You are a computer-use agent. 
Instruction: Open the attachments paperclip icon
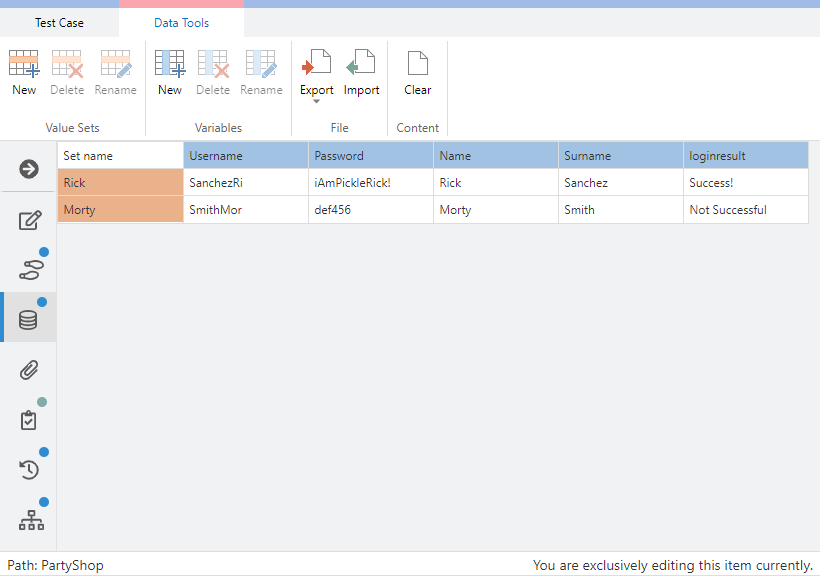tap(29, 370)
